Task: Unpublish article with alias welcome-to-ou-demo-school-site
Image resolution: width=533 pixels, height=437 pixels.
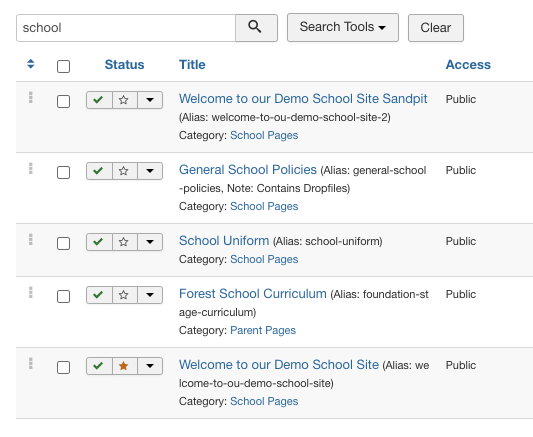Action: (x=99, y=366)
